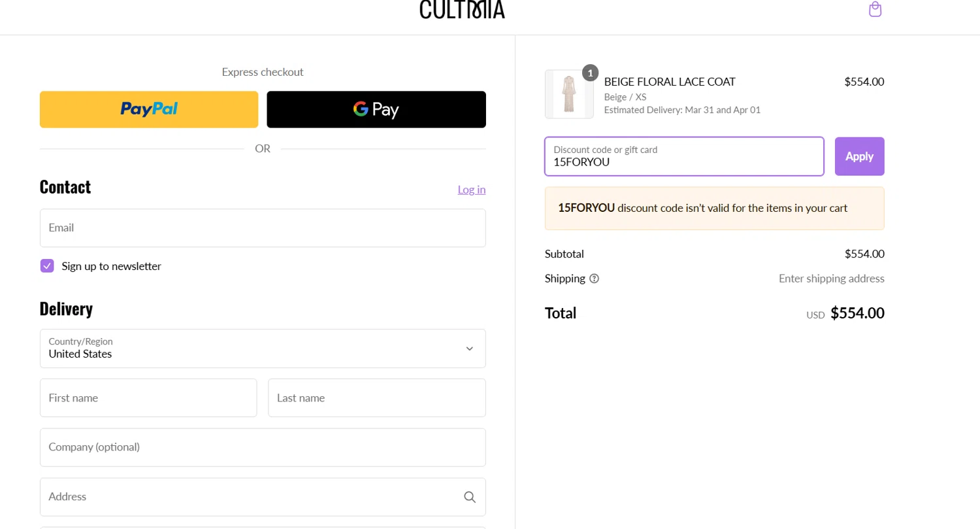Pay with Google Pay button
980x529 pixels.
click(376, 109)
